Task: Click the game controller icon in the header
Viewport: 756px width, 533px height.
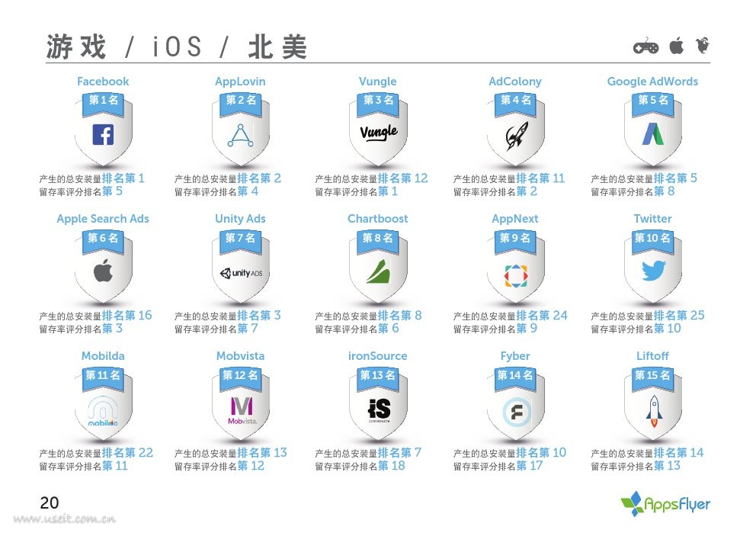Action: pos(645,47)
